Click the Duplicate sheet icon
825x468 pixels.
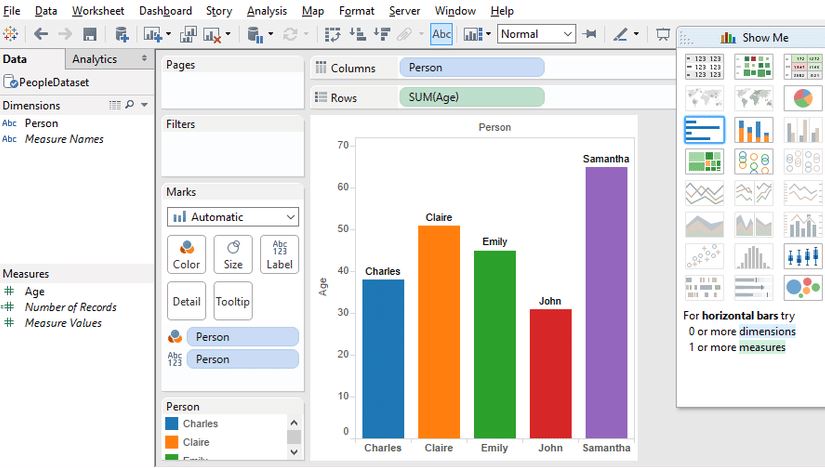[x=188, y=34]
